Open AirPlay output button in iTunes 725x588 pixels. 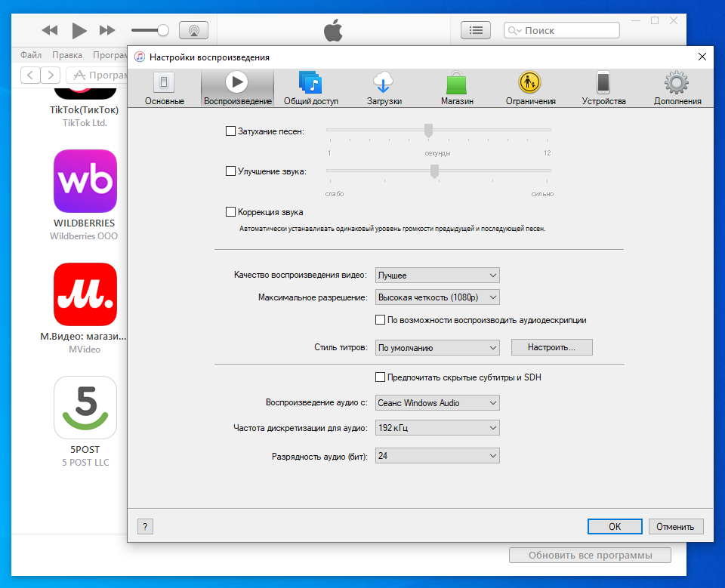point(194,30)
